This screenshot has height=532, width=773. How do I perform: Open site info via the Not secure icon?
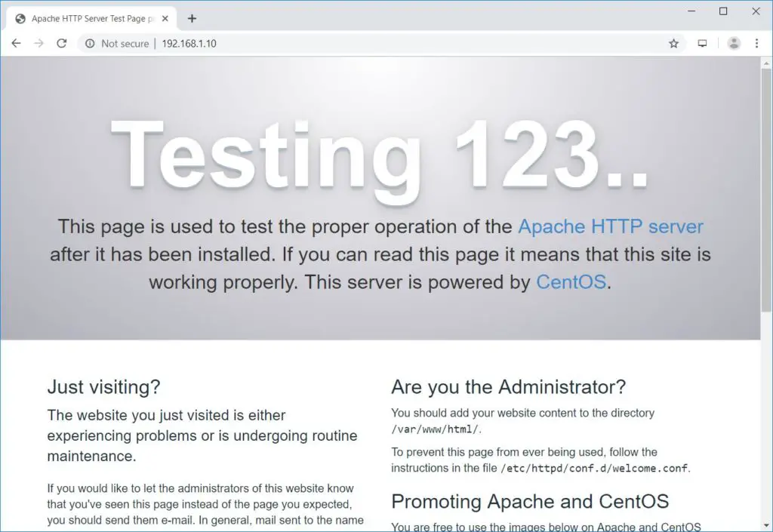[90, 43]
